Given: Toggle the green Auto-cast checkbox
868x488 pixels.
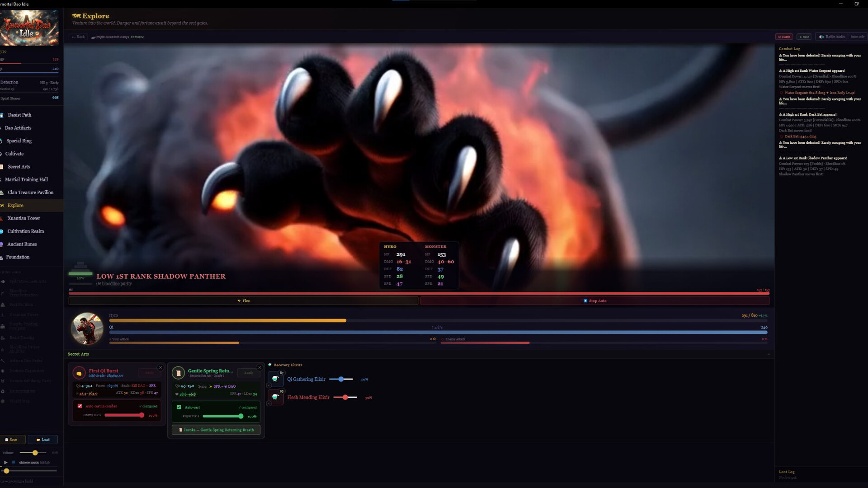Looking at the screenshot, I should [179, 407].
